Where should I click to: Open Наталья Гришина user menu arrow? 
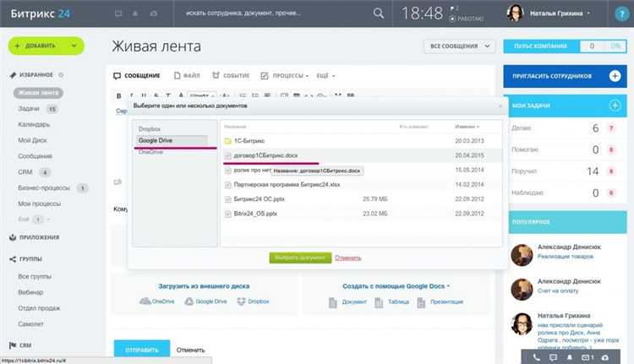point(588,14)
